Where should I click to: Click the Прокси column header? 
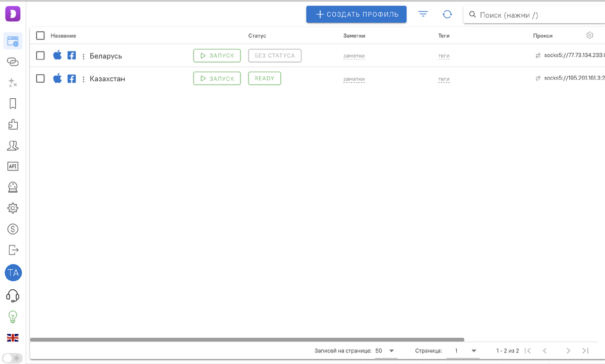(x=542, y=36)
